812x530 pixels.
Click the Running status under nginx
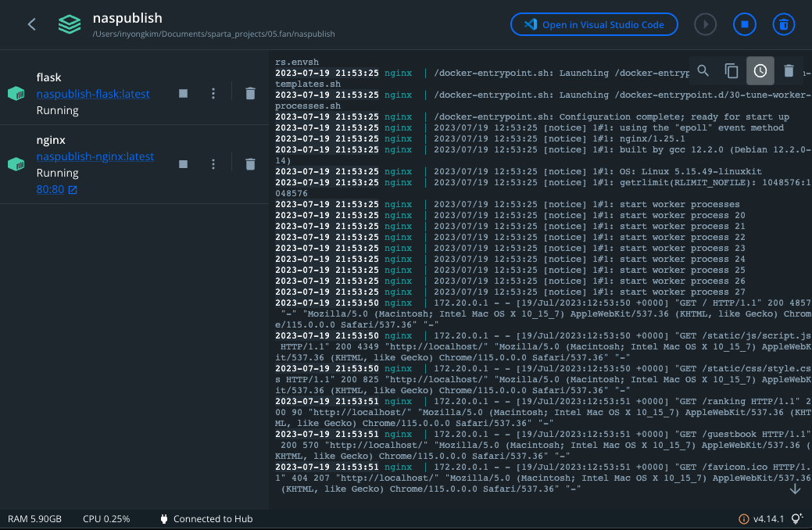pos(58,173)
